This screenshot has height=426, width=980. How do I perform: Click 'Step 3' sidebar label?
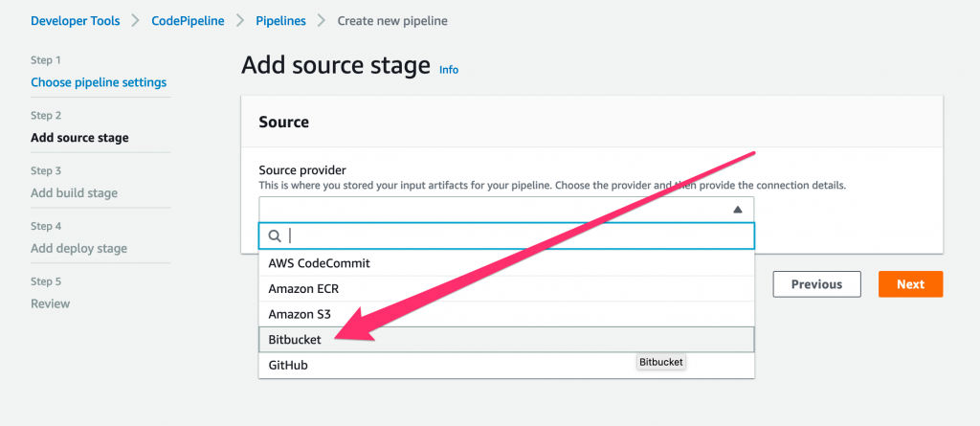point(46,170)
